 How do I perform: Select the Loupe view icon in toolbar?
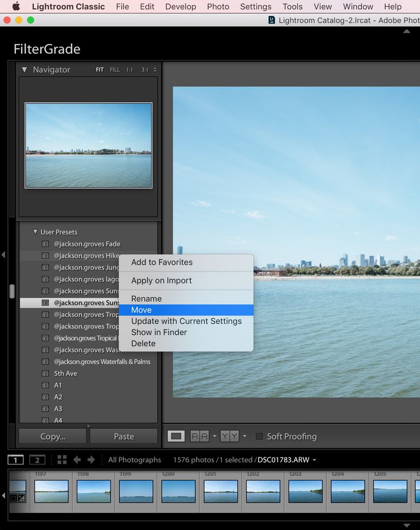coord(176,436)
